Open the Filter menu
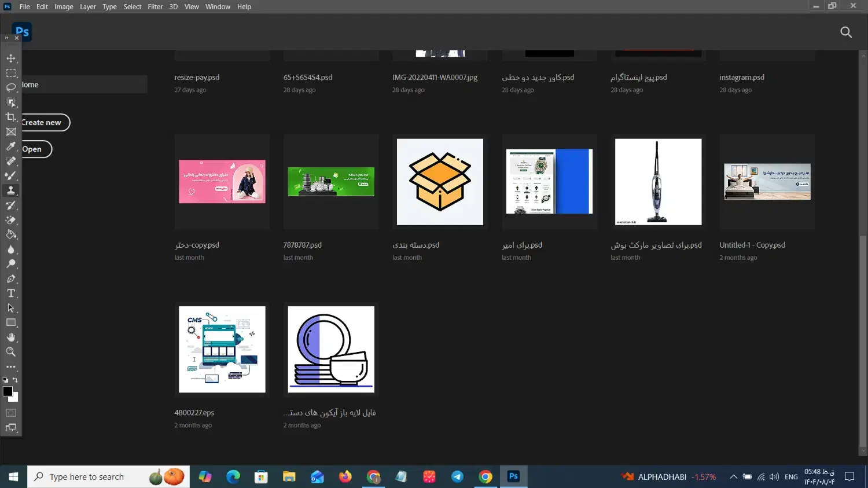 click(x=155, y=7)
